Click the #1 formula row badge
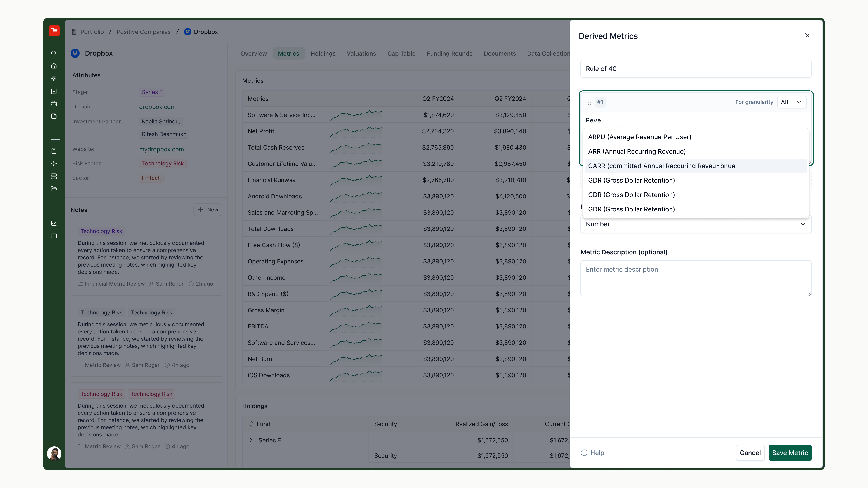868x488 pixels. [600, 102]
